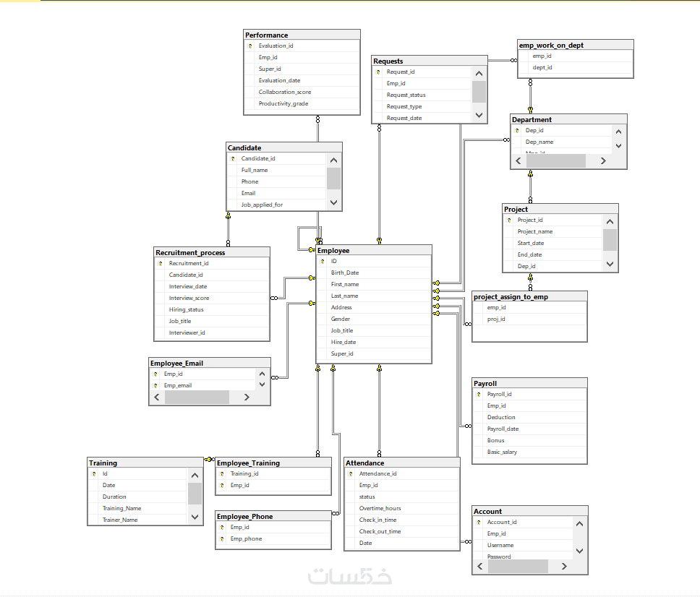
Task: Click the up arrow in Training table scrollbar
Action: pyautogui.click(x=195, y=475)
